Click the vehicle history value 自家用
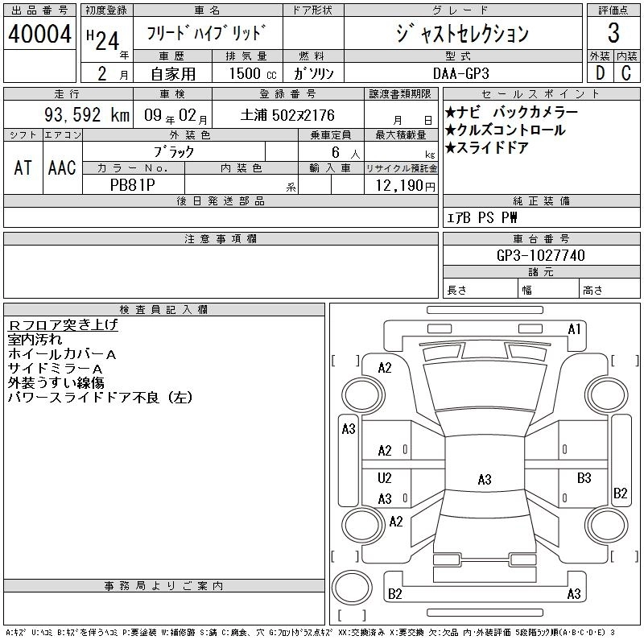Screen dimensions: 644x644 (x=173, y=74)
